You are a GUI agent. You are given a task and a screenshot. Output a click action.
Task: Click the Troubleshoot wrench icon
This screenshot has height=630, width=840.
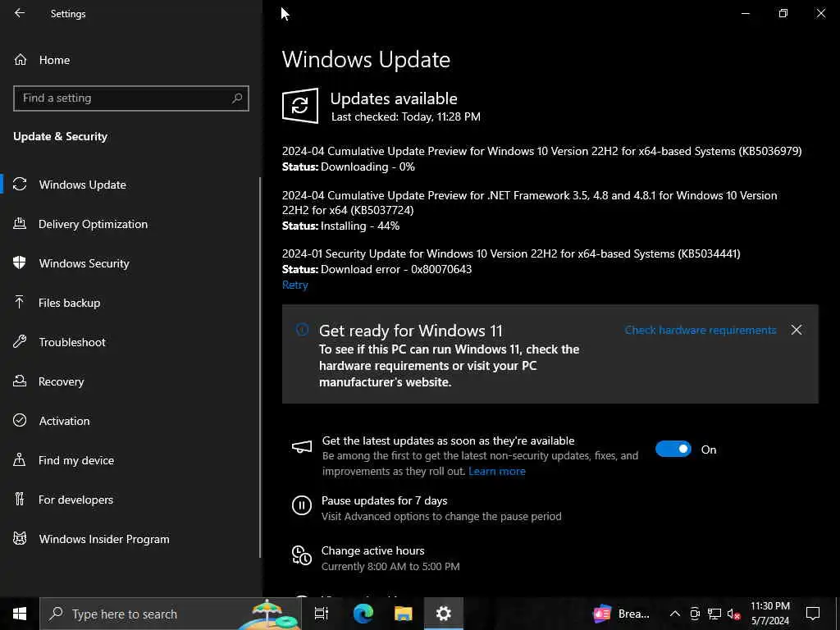click(20, 341)
